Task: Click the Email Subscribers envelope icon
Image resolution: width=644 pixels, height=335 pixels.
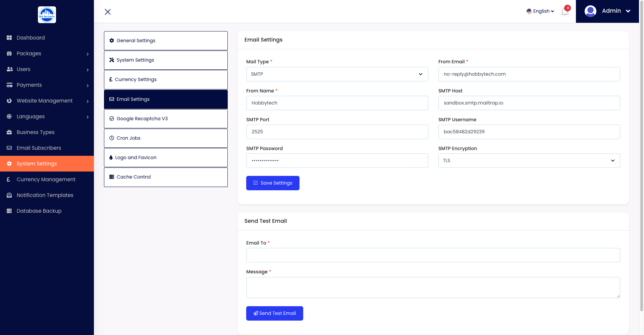Action: click(9, 148)
